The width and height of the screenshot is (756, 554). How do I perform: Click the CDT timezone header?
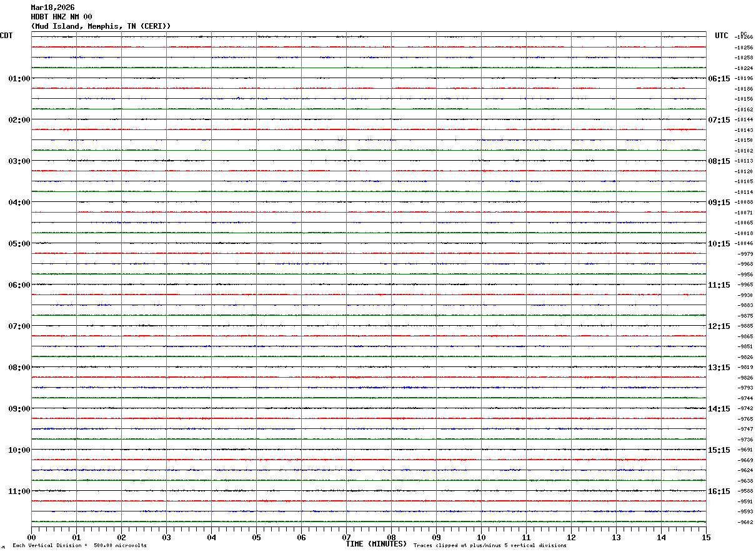click(x=6, y=36)
